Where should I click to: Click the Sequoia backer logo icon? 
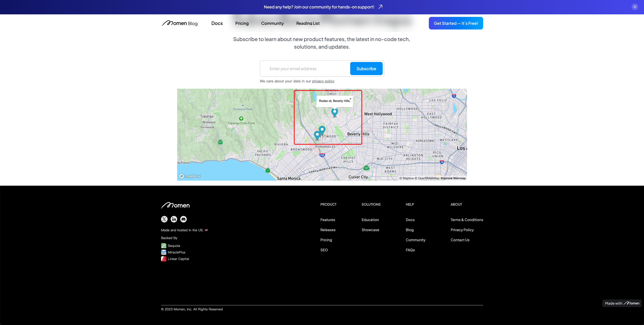pyautogui.click(x=163, y=246)
